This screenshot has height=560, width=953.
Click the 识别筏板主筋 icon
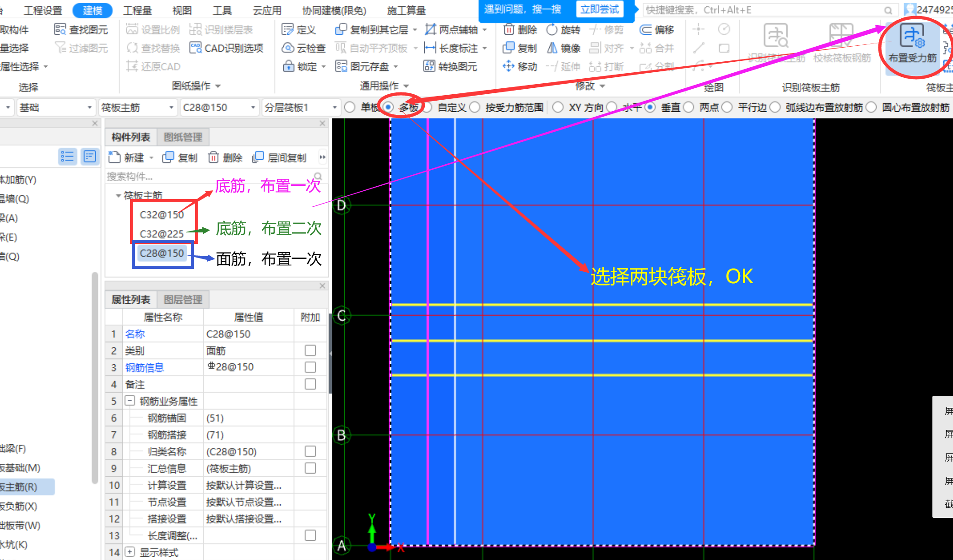[776, 36]
